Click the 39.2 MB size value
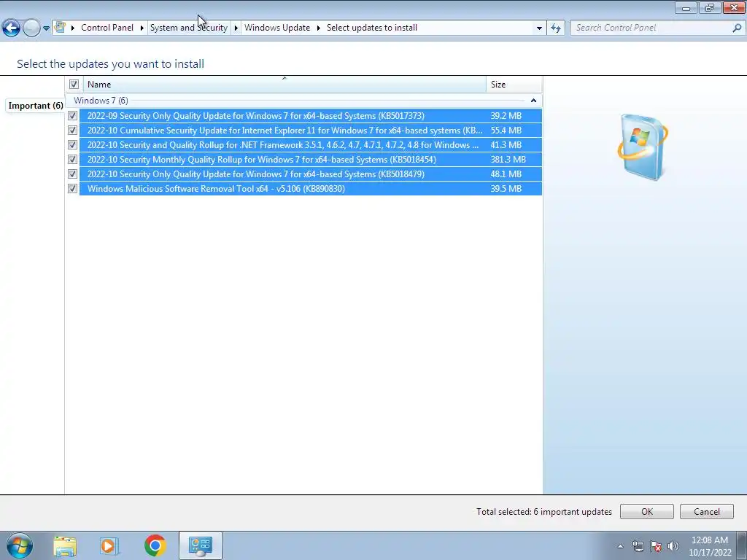This screenshot has height=560, width=747. click(x=506, y=116)
